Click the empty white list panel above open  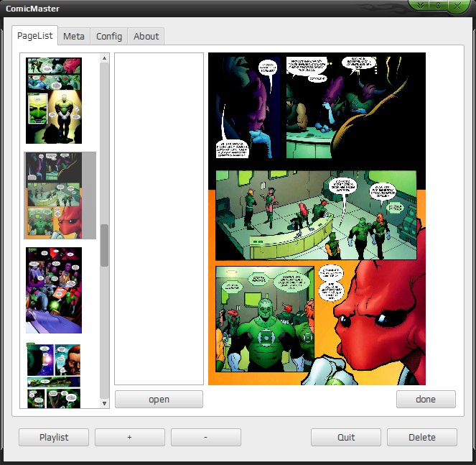159,218
